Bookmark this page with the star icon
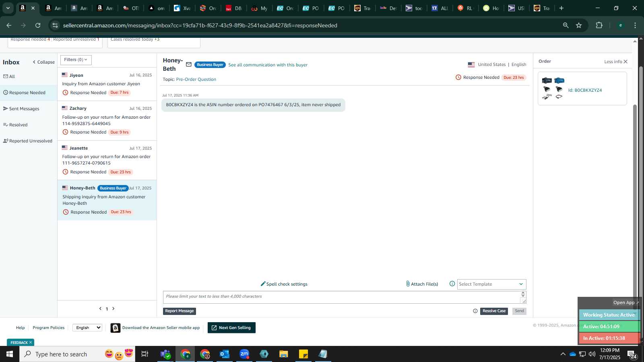Image resolution: width=644 pixels, height=362 pixels. point(579,25)
